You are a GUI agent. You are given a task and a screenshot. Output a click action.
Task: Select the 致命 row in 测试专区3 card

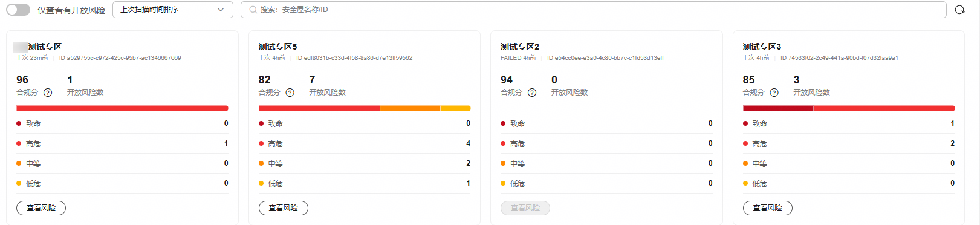[x=849, y=123]
